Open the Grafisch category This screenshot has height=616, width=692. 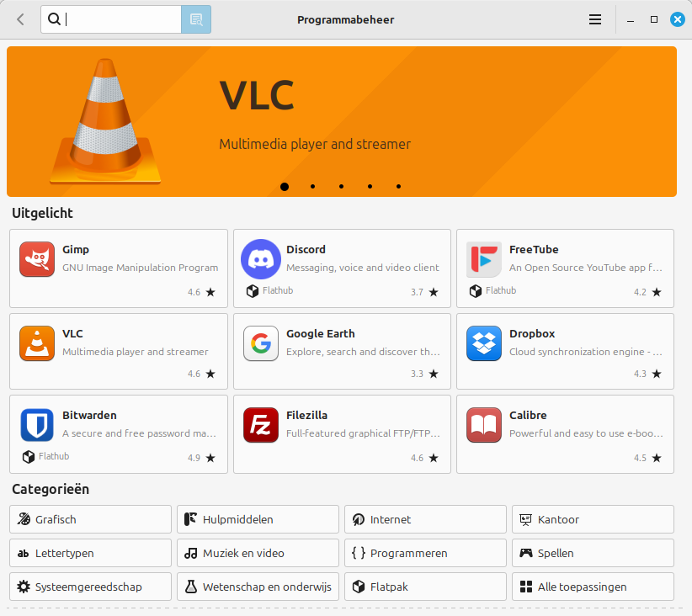[x=91, y=519]
